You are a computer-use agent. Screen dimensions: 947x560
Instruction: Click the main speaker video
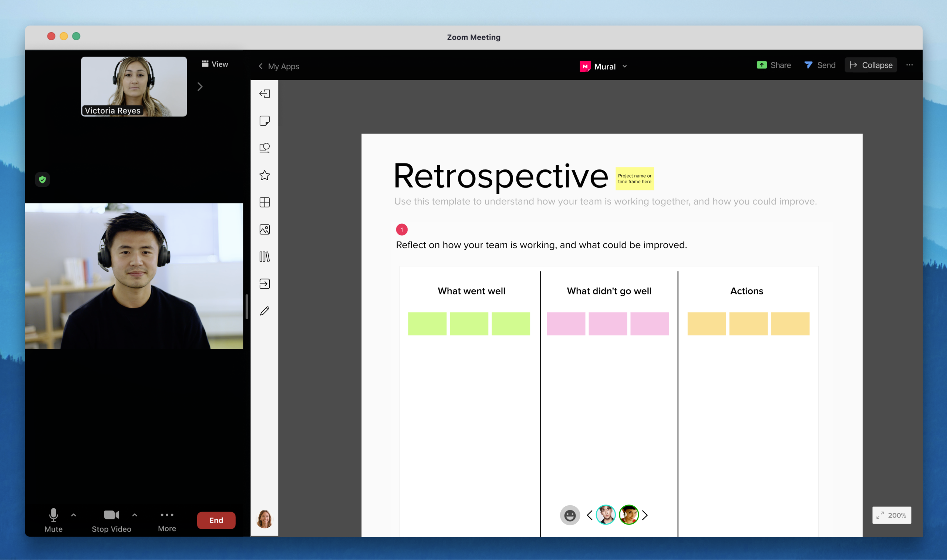[x=134, y=276]
